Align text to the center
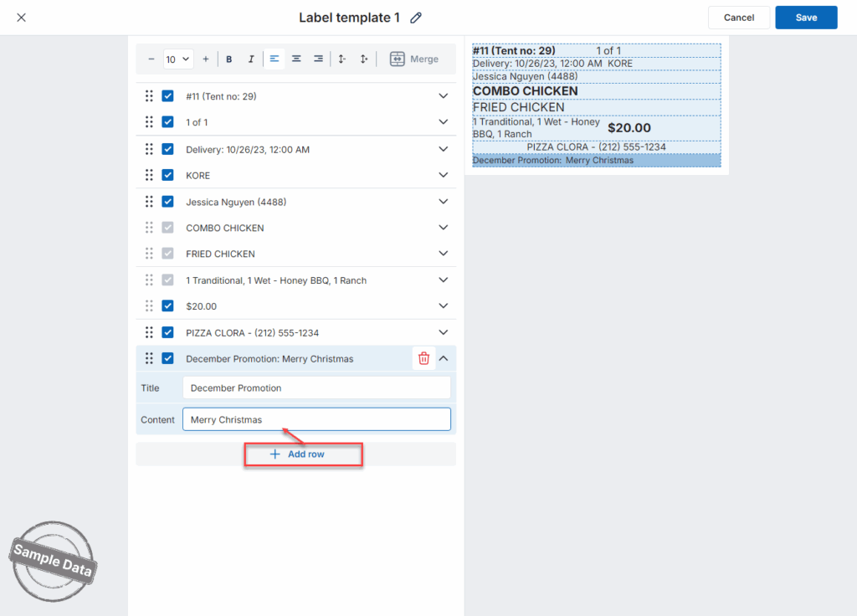Screen dimensions: 857x616 tap(296, 59)
